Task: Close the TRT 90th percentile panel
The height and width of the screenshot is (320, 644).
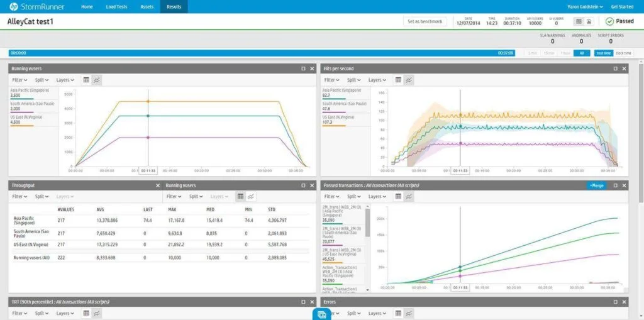Action: (312, 302)
